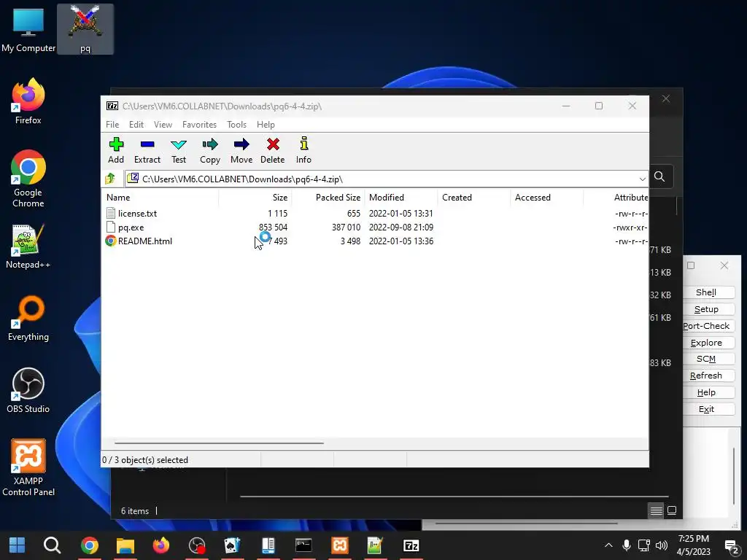
Task: Click the 7z icon in window title bar
Action: [112, 106]
